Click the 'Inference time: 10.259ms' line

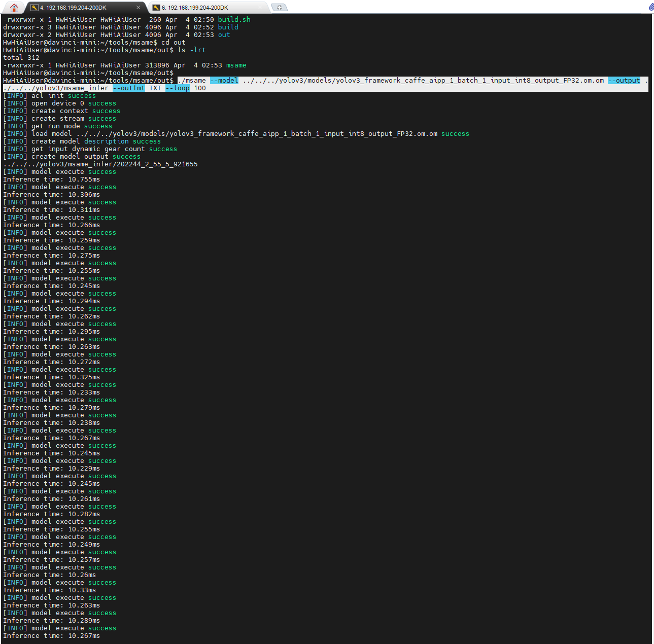tap(52, 240)
